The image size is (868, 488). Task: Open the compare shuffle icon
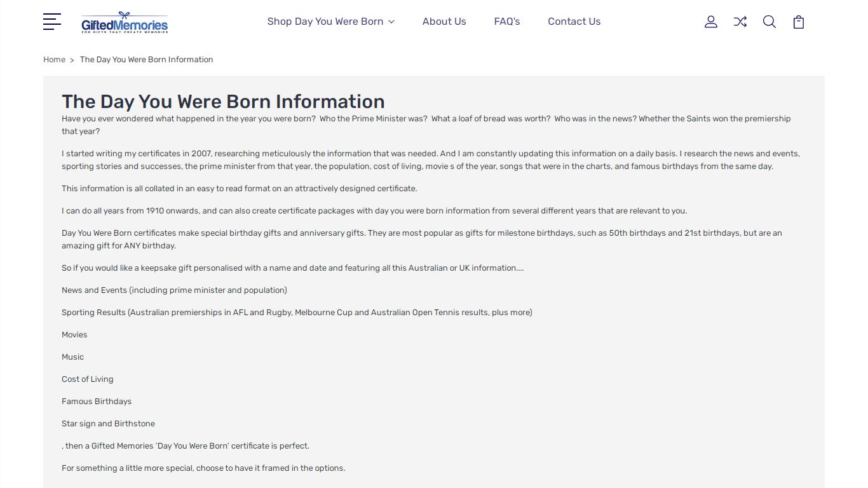click(740, 22)
